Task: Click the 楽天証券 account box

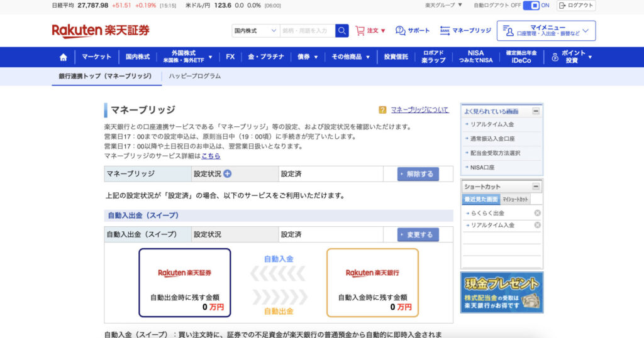Action: pyautogui.click(x=185, y=283)
